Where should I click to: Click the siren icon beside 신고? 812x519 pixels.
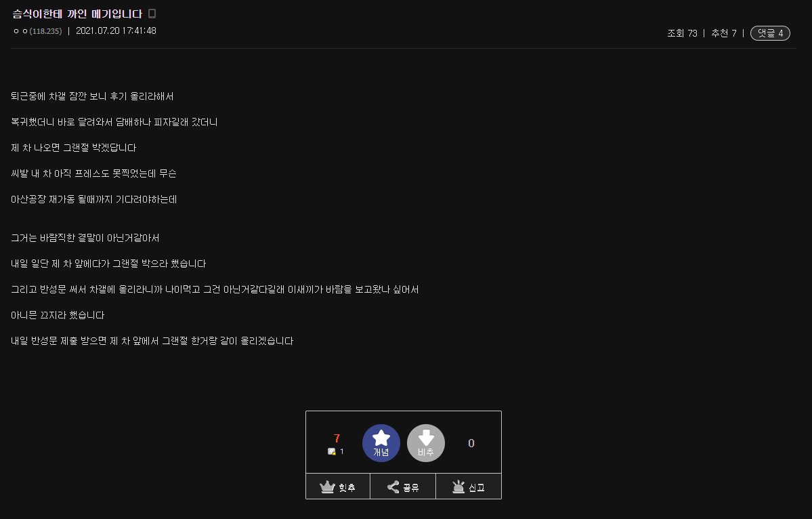tap(458, 487)
